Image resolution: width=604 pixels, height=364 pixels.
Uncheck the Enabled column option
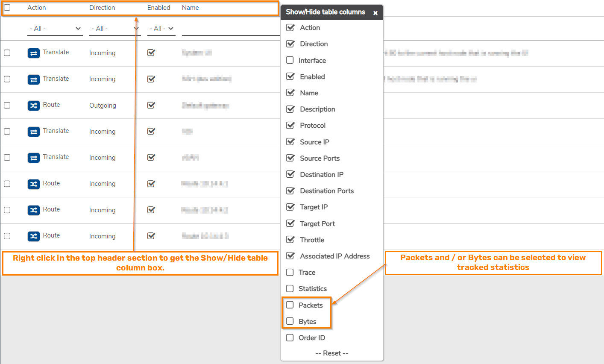pyautogui.click(x=290, y=76)
